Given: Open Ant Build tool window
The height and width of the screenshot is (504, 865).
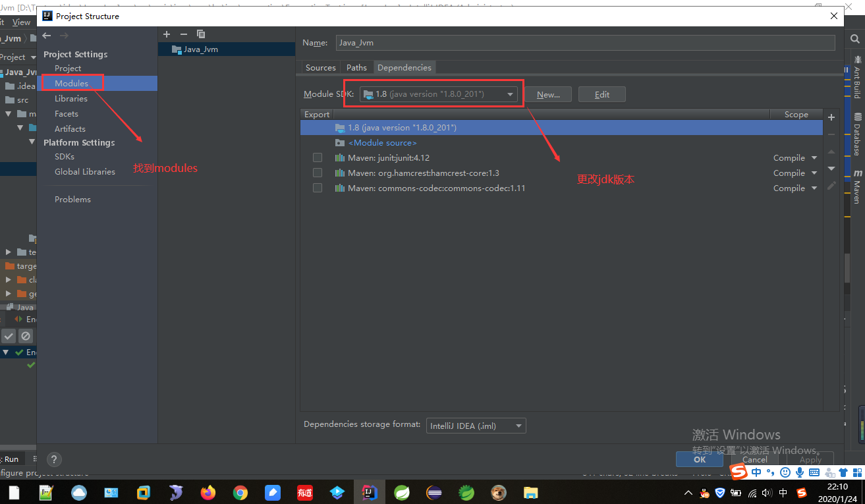Looking at the screenshot, I should [x=857, y=78].
